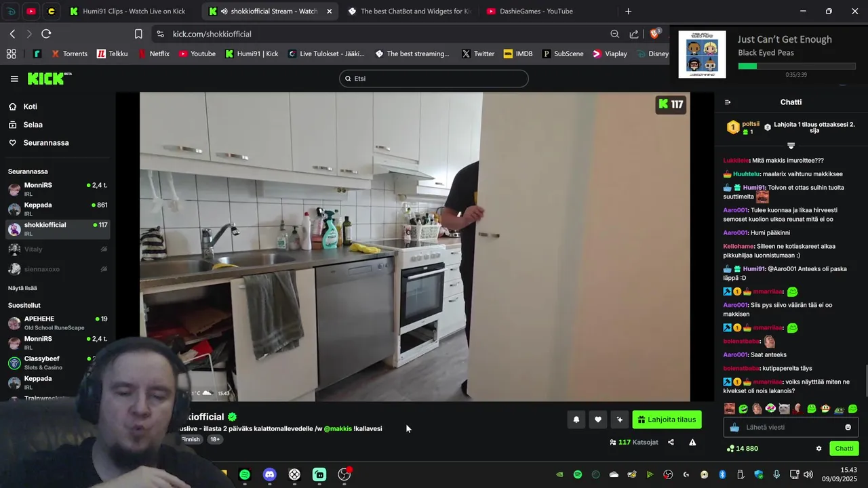The width and height of the screenshot is (868, 488).
Task: Click the sparkle icon beside heart
Action: pos(619,420)
